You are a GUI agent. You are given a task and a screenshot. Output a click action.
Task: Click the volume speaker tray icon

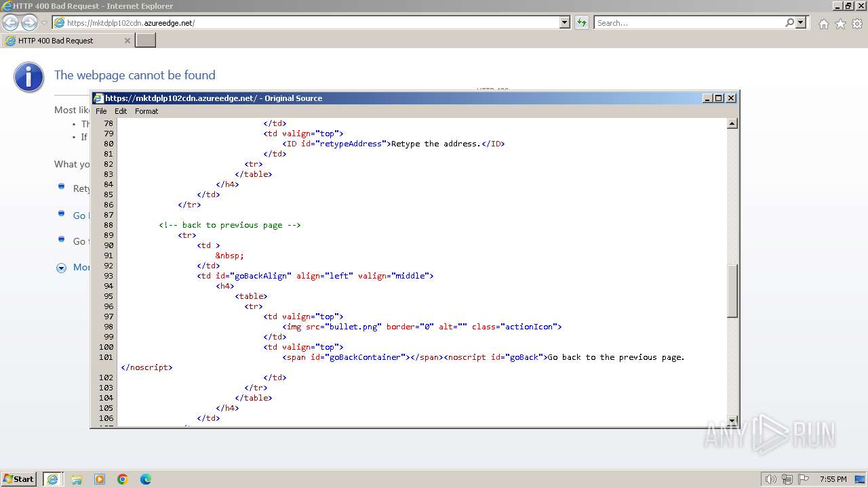[x=770, y=479]
